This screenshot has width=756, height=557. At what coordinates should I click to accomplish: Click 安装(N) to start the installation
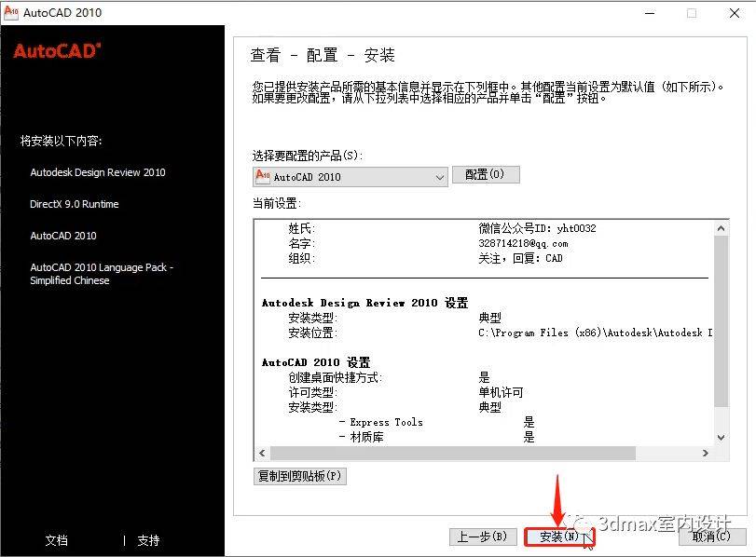click(557, 537)
